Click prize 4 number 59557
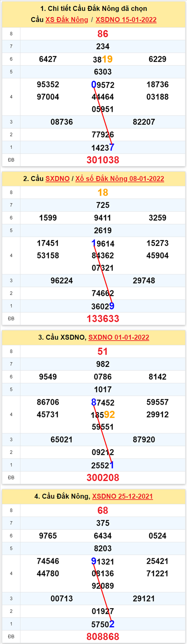 157,402
